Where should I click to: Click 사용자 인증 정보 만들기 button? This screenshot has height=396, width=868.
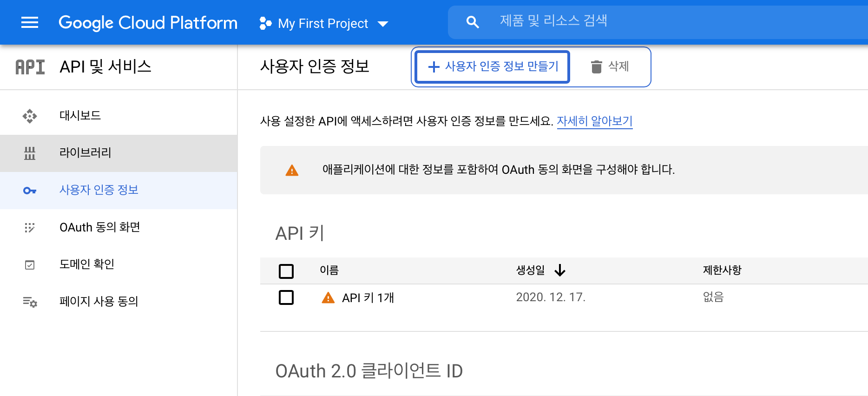coord(493,67)
